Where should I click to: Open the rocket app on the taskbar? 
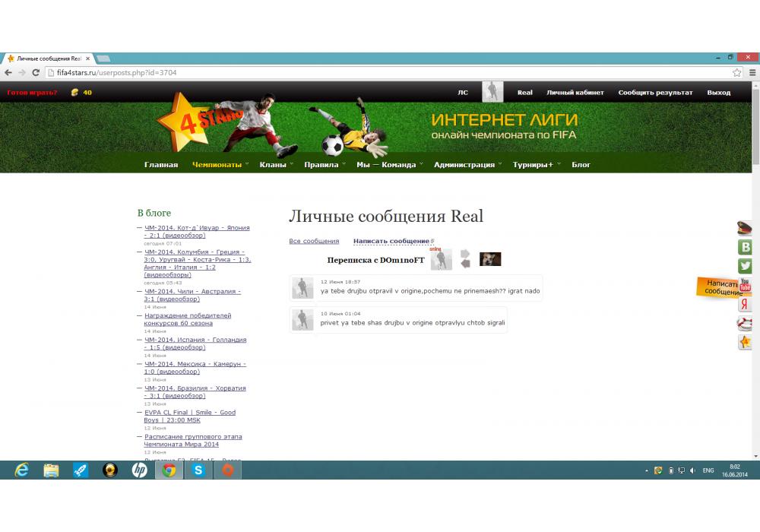point(81,470)
